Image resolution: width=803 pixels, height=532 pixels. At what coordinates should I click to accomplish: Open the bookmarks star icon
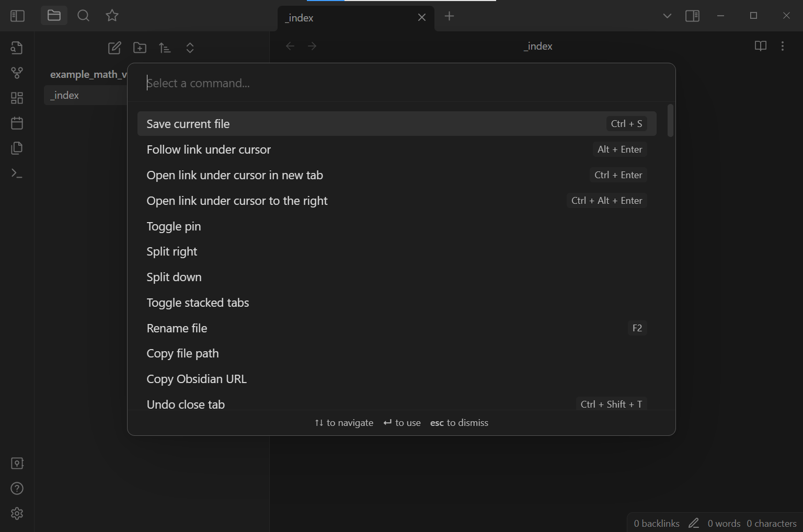112,16
